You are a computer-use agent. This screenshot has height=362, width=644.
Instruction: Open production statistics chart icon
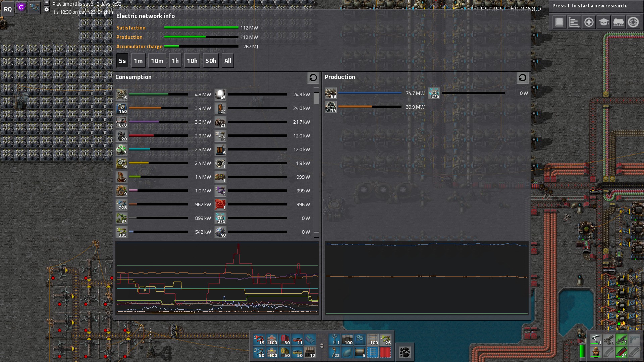point(574,22)
